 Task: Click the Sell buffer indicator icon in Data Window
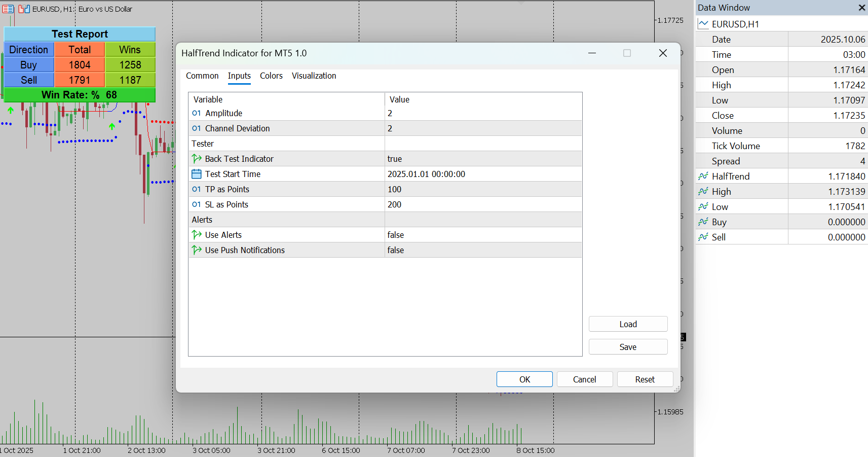click(x=703, y=237)
